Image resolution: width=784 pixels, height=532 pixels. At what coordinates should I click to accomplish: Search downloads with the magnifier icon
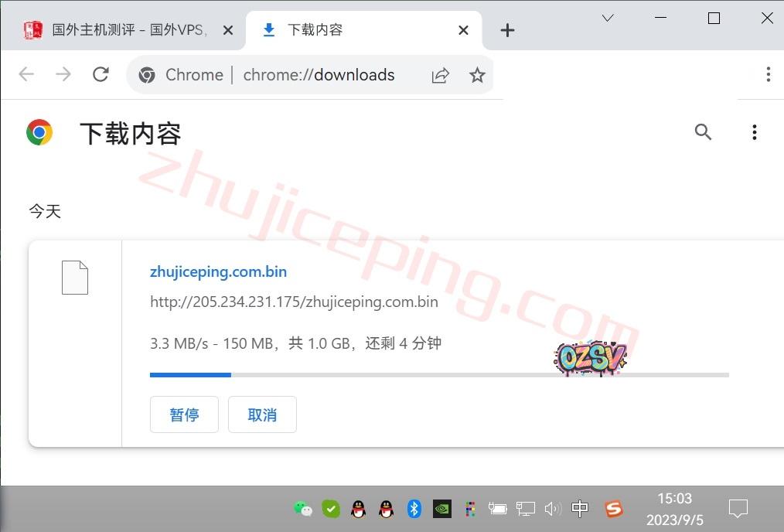(703, 132)
